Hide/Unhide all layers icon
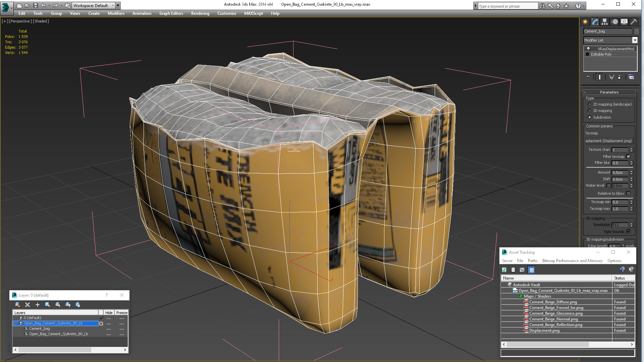 tap(68, 305)
